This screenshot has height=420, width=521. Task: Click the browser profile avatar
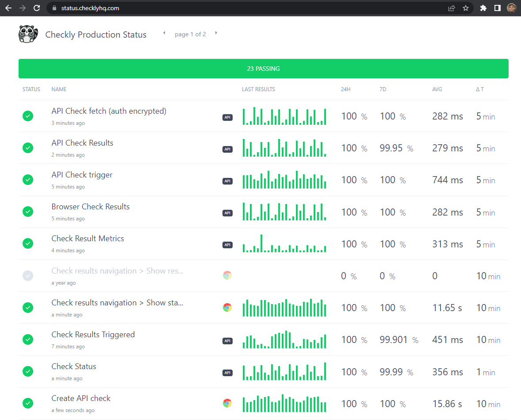pyautogui.click(x=511, y=8)
